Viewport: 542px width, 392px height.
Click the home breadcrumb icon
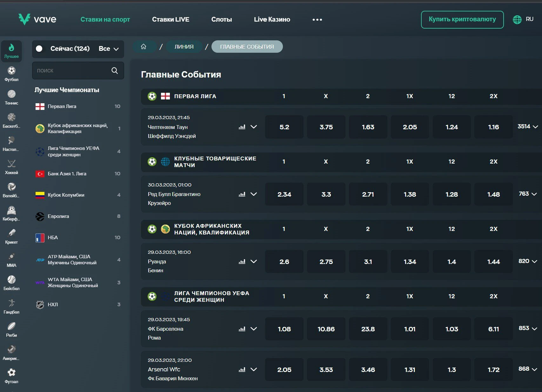pos(144,47)
